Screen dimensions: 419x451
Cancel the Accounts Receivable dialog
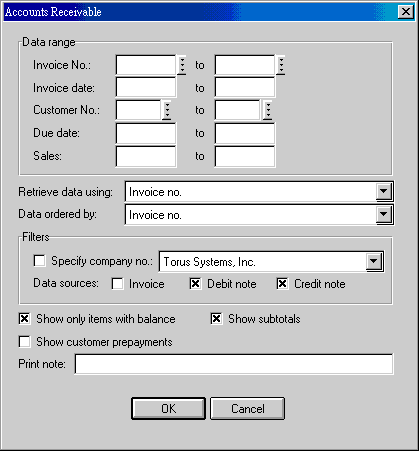pos(247,408)
